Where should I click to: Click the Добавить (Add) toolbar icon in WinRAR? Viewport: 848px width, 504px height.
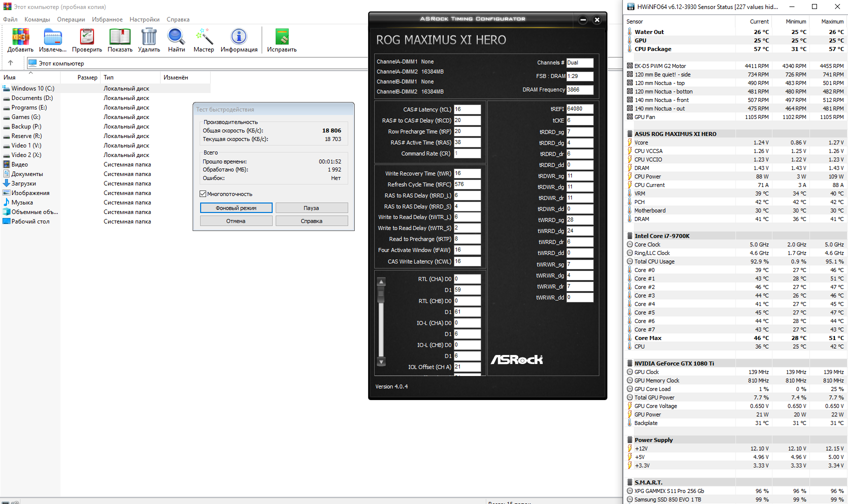pyautogui.click(x=21, y=37)
